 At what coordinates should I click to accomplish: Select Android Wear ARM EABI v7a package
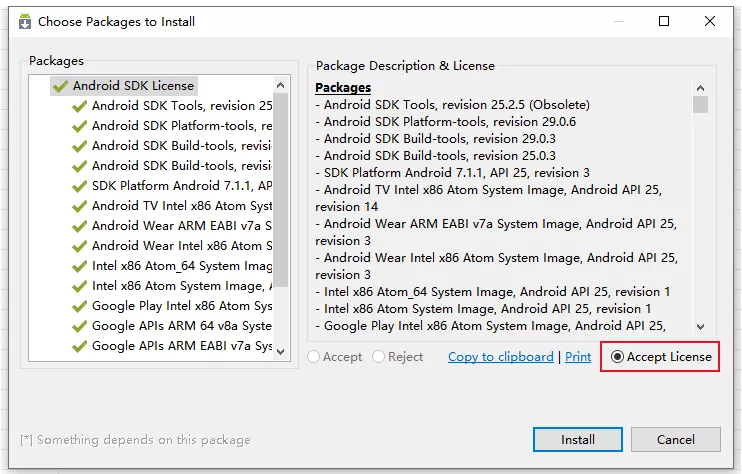[x=180, y=226]
